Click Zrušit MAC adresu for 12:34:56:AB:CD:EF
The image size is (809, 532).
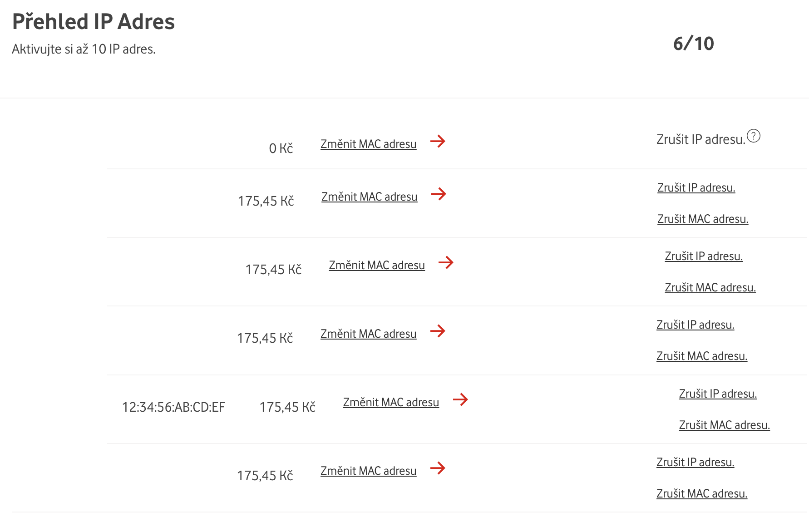[x=724, y=425]
